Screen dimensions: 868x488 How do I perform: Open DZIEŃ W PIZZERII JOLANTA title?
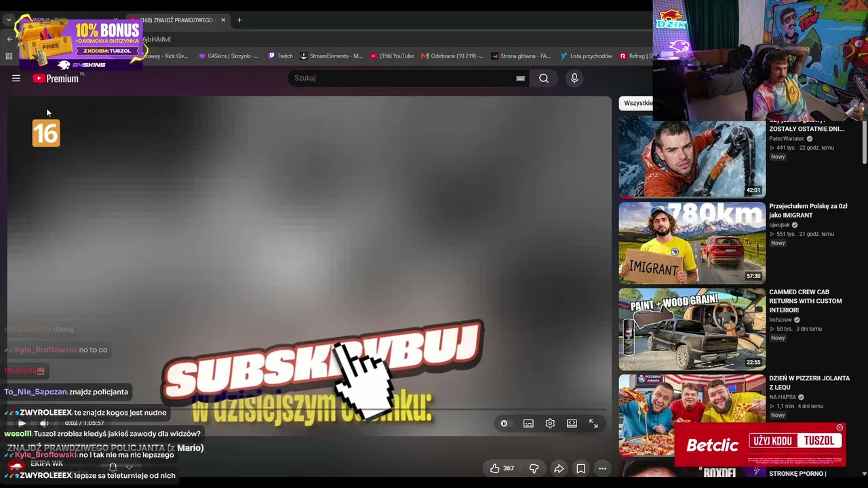point(809,383)
